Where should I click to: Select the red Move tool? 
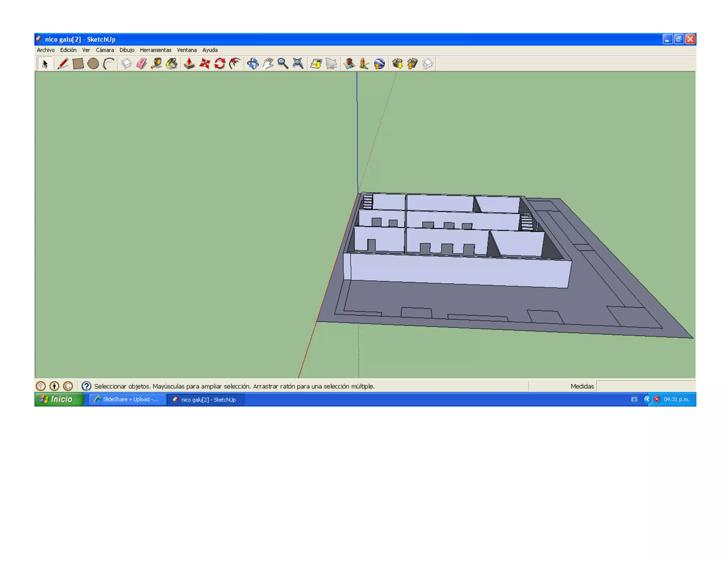click(205, 64)
